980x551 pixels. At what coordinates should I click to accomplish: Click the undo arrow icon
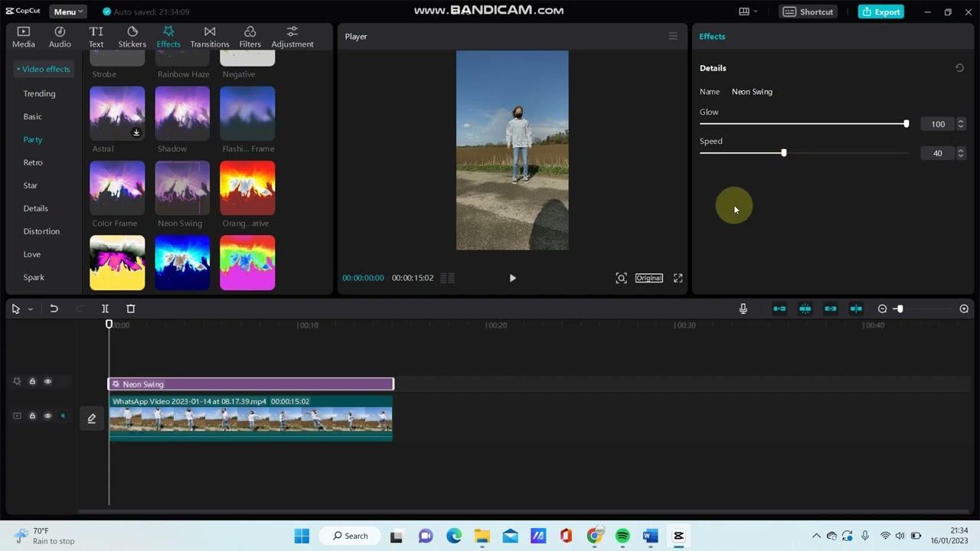[x=54, y=308]
